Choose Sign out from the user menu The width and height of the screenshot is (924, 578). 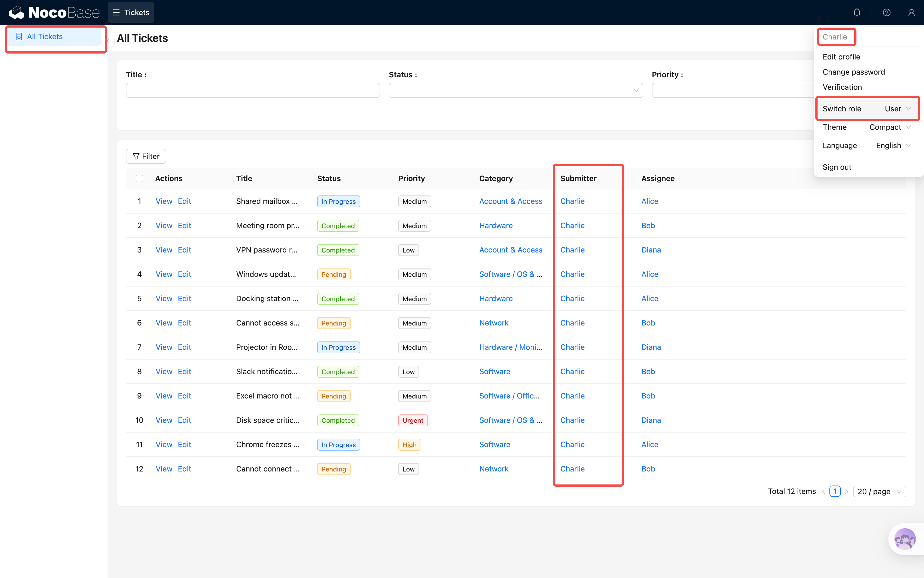tap(836, 167)
